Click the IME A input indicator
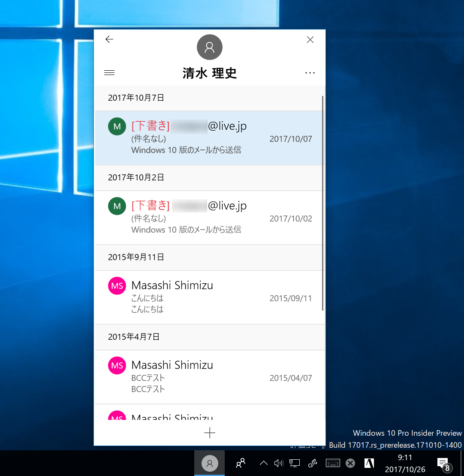 [x=369, y=463]
